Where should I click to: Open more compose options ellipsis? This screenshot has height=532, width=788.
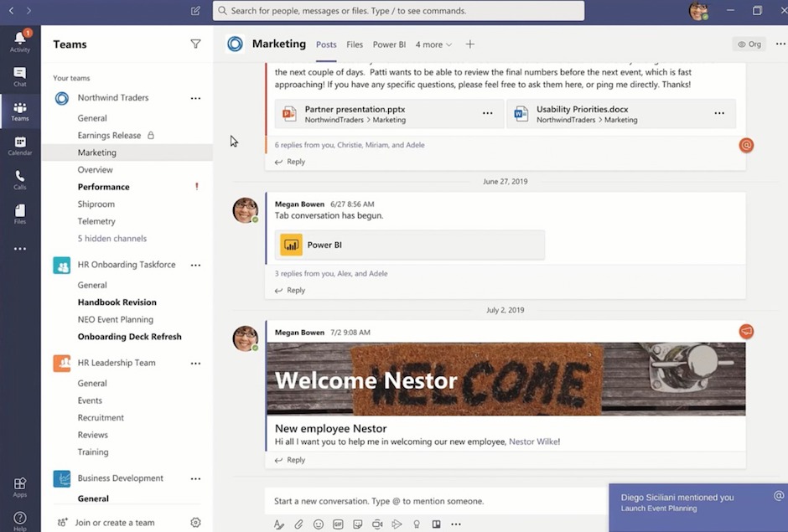[x=456, y=524]
